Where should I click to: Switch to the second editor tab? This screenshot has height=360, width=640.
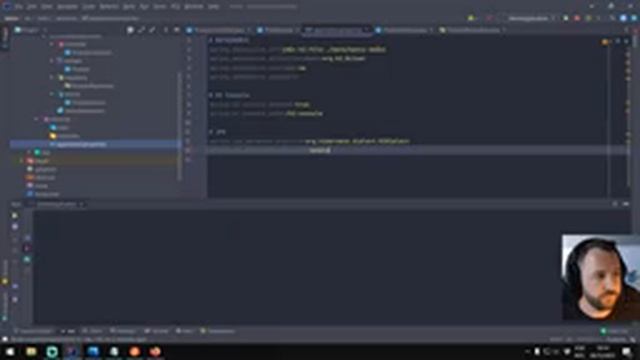pos(278,30)
